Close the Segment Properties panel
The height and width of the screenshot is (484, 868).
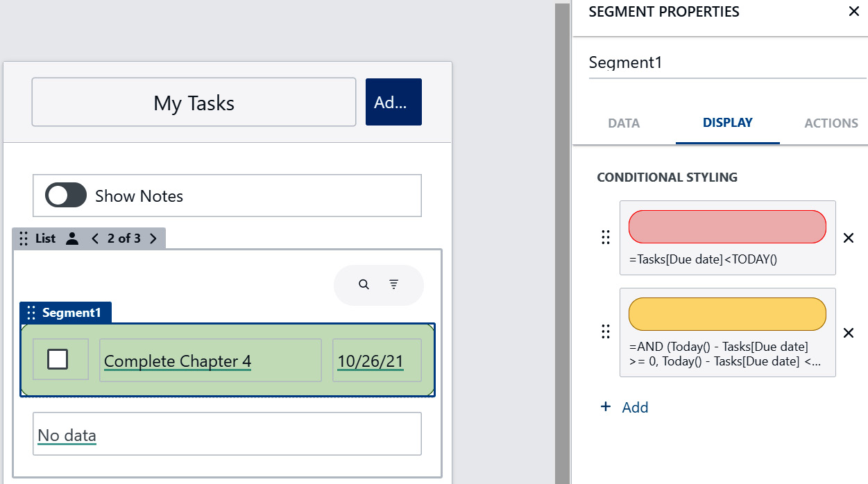tap(853, 12)
